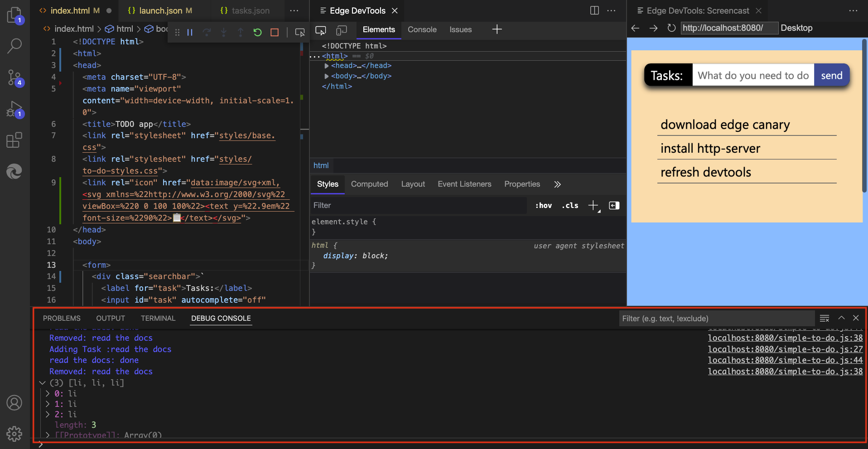The image size is (868, 449).
Task: Switch to the Console tab in DevTools
Action: pos(421,29)
